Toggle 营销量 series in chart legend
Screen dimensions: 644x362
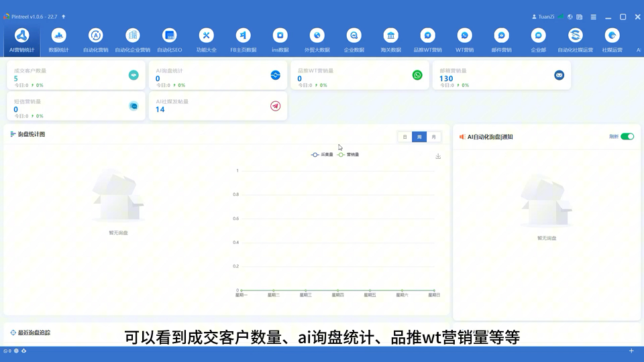coord(348,155)
